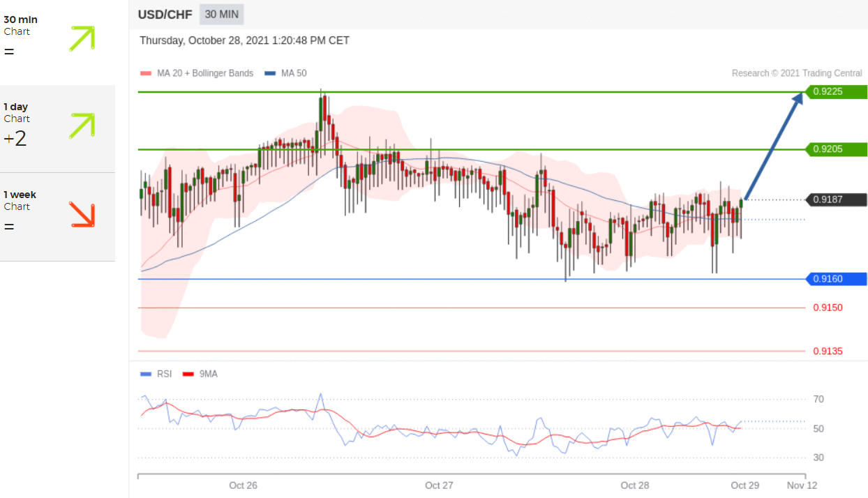Screen dimensions: 868x498
Task: Click the 0.9160 pivot price tag
Action: coord(835,279)
